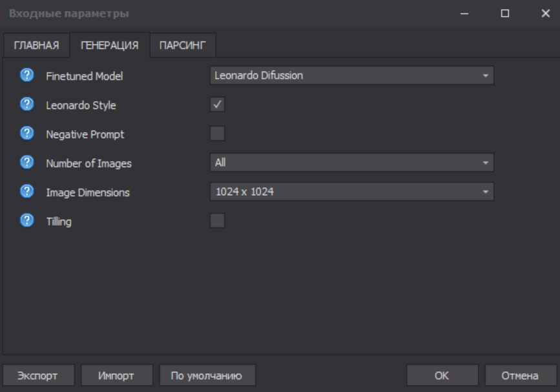Open help for Tilling option

(x=26, y=221)
